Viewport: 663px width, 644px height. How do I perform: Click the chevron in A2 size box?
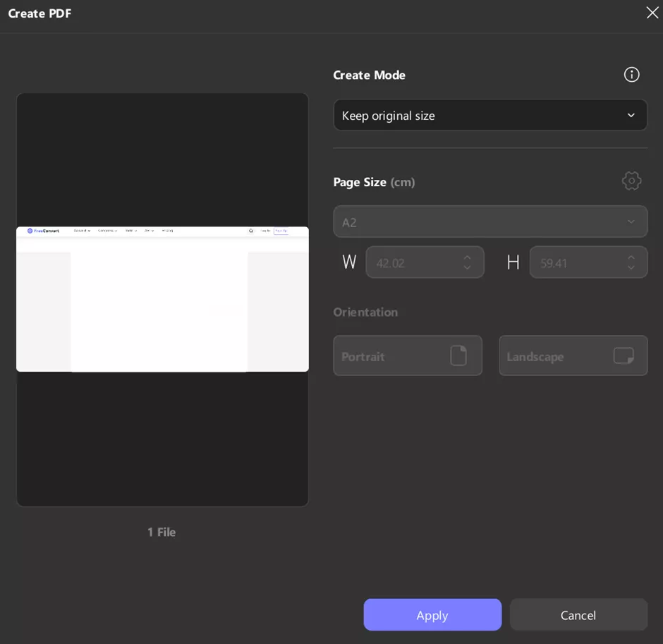pyautogui.click(x=631, y=222)
